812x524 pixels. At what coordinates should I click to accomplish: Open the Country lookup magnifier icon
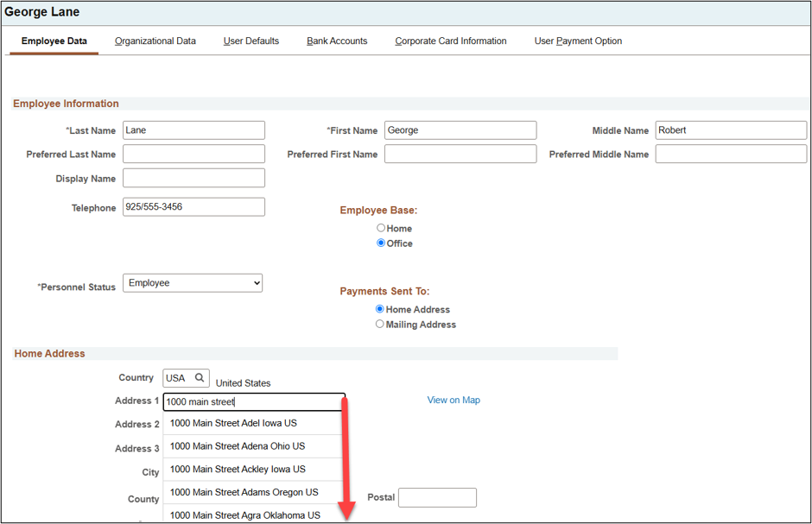click(x=200, y=377)
